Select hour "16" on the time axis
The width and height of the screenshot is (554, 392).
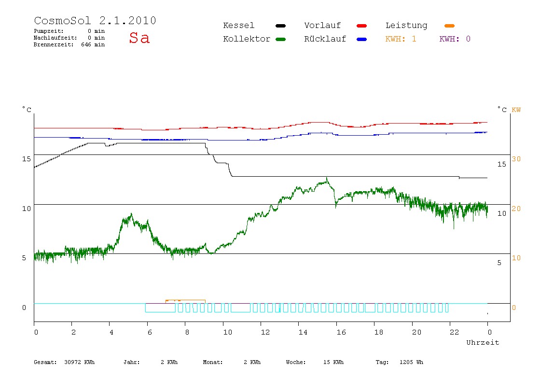(x=341, y=332)
